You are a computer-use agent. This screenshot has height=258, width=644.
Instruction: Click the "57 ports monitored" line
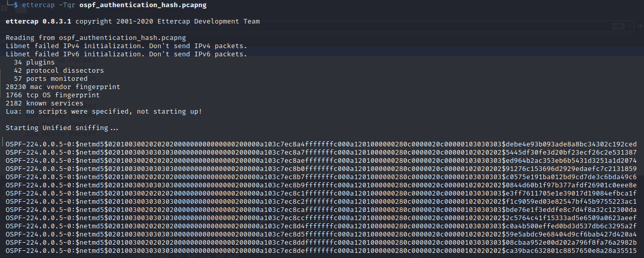[x=50, y=79]
